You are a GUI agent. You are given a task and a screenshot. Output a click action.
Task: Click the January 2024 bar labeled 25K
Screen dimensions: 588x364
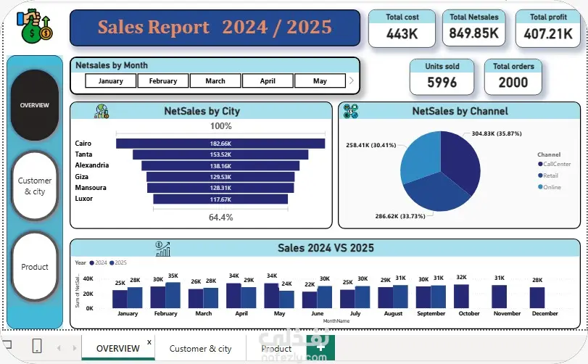(120, 299)
